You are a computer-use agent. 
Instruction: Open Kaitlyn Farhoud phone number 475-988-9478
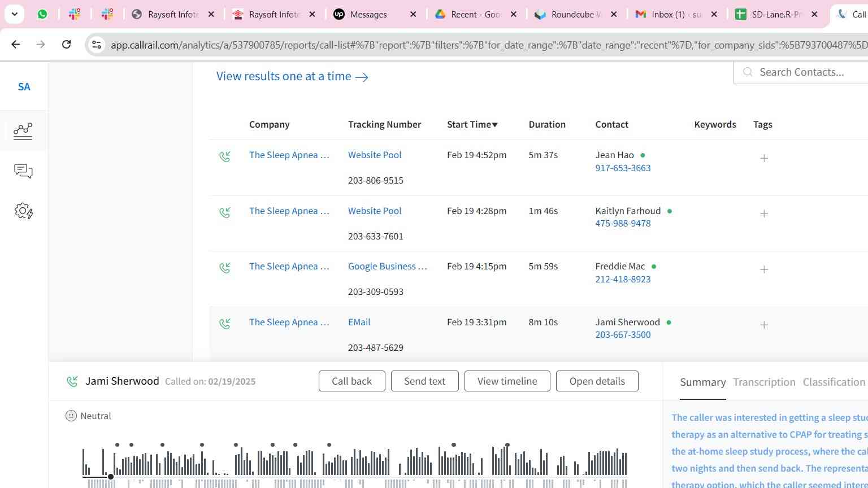click(623, 223)
